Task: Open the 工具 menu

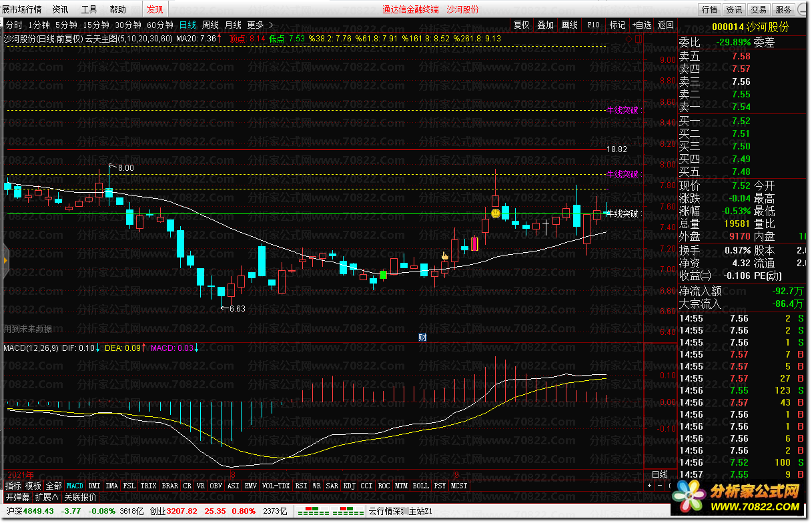Action: click(89, 9)
